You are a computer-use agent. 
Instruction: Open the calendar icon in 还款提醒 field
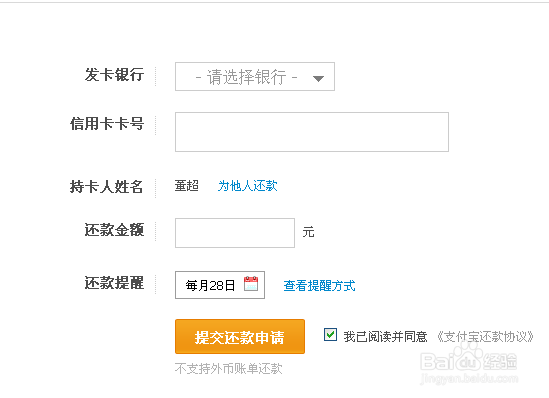(251, 284)
